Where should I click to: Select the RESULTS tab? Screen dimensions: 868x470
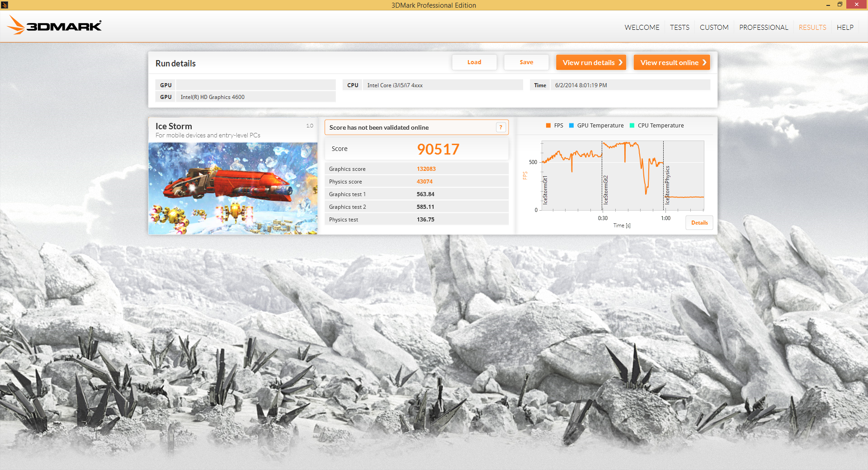click(x=812, y=28)
